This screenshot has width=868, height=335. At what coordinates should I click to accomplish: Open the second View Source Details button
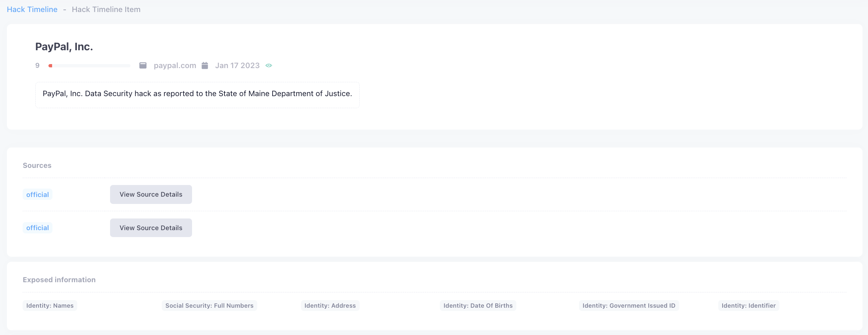coord(151,228)
